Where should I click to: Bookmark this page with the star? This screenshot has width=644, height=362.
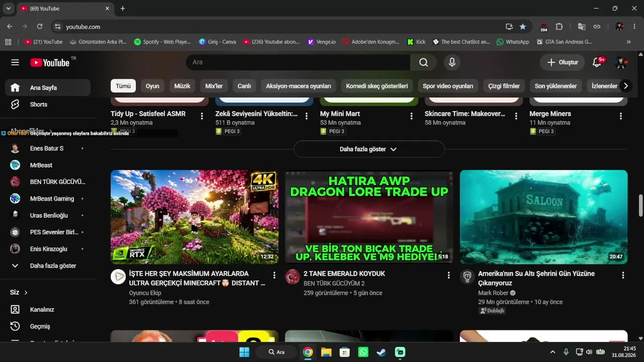coord(523,27)
